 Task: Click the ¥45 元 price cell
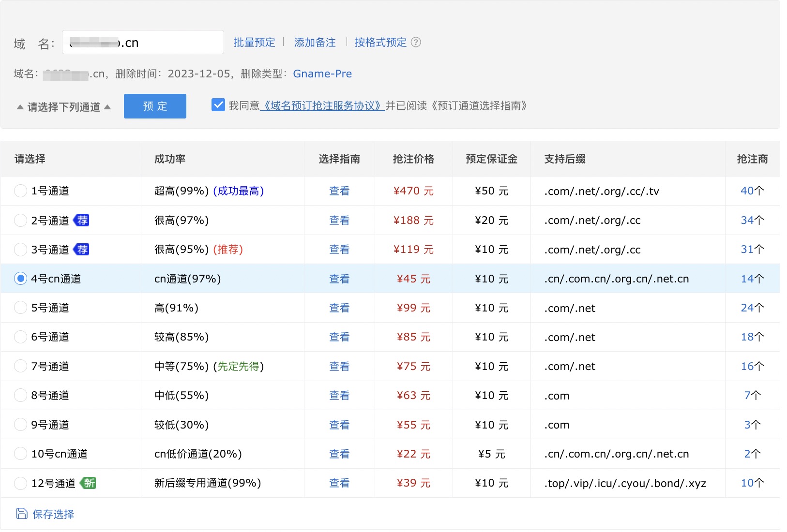point(413,279)
